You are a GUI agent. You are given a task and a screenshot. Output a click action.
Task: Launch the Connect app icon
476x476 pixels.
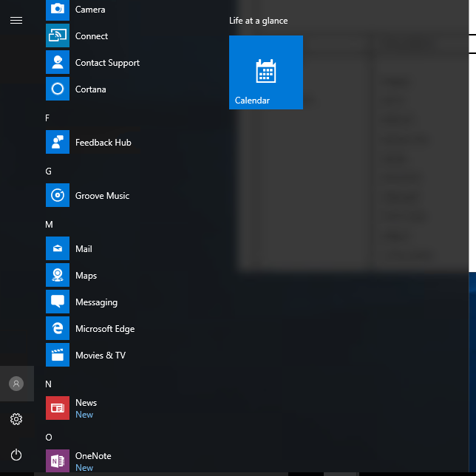coord(58,35)
